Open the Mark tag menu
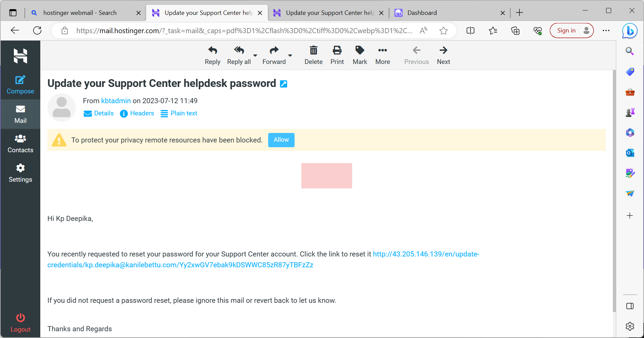This screenshot has width=644, height=338. [x=360, y=51]
